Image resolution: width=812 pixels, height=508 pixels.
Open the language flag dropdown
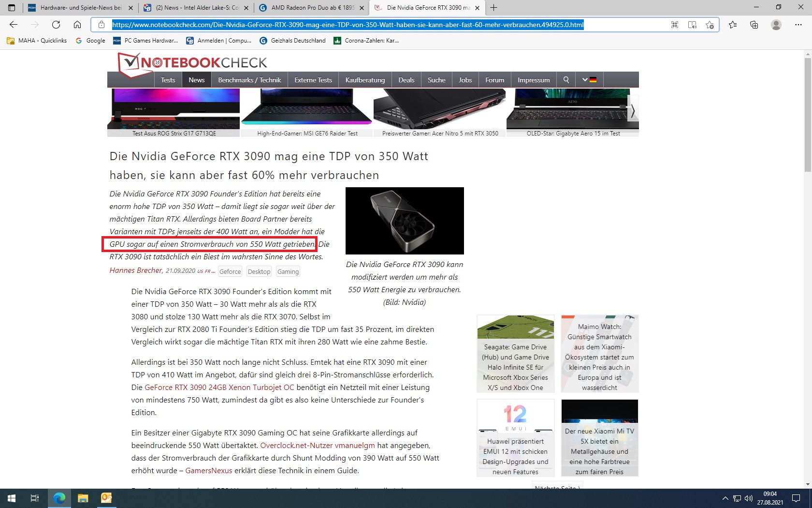click(x=589, y=80)
